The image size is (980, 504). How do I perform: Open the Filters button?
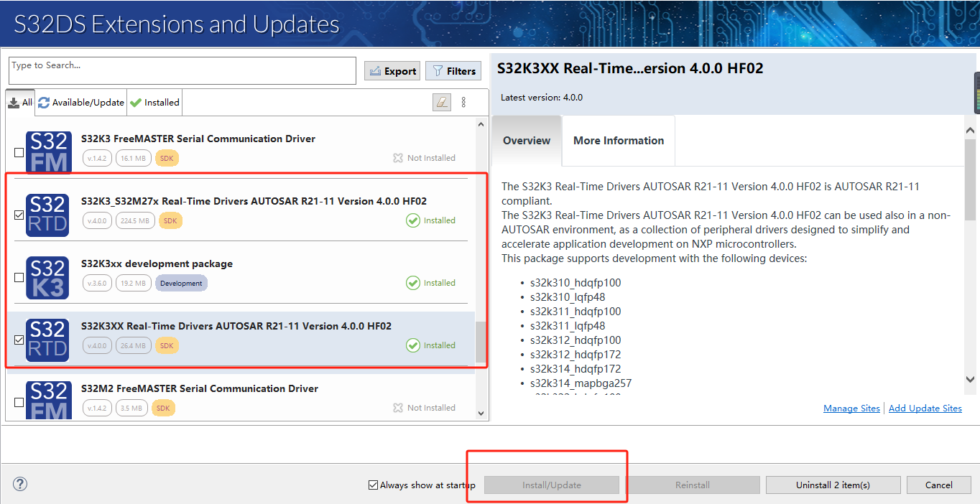click(453, 71)
